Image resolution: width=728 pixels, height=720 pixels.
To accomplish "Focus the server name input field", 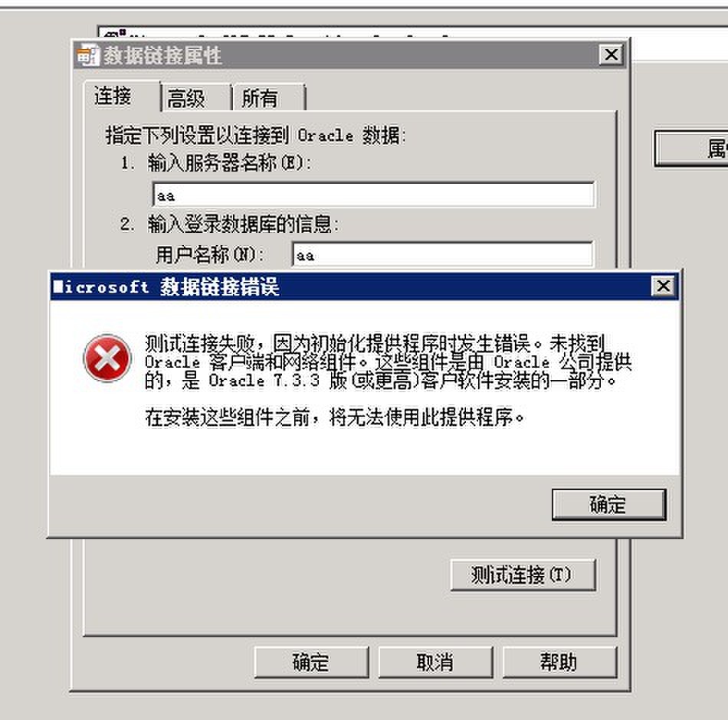I will 373,195.
